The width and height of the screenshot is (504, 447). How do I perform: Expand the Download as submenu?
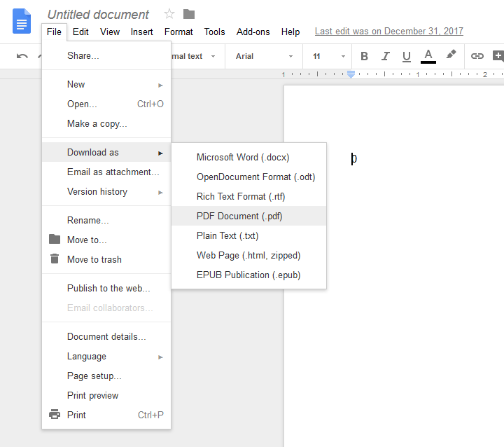coord(106,152)
